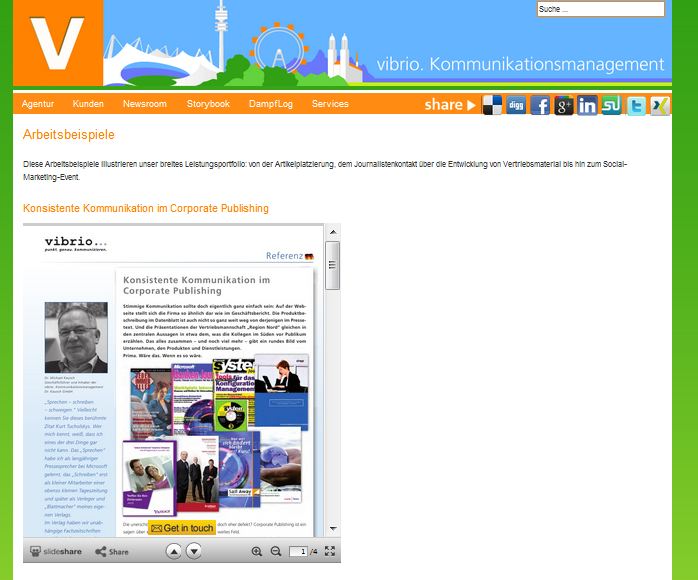Click the Share button in SlideShare player
Viewport: 698px width, 580px height.
pos(112,552)
